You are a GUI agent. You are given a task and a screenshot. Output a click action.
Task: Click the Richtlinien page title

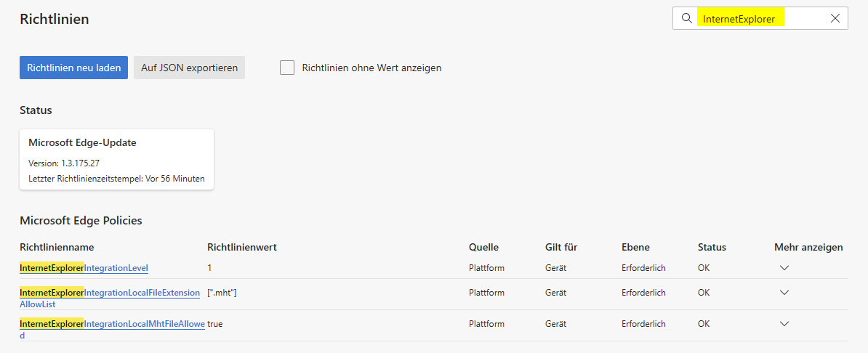[x=55, y=20]
